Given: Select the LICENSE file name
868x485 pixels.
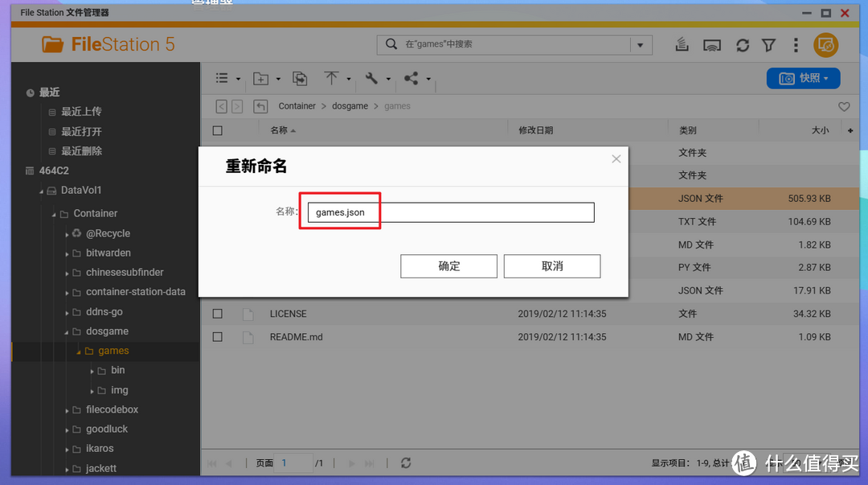Looking at the screenshot, I should click(288, 314).
